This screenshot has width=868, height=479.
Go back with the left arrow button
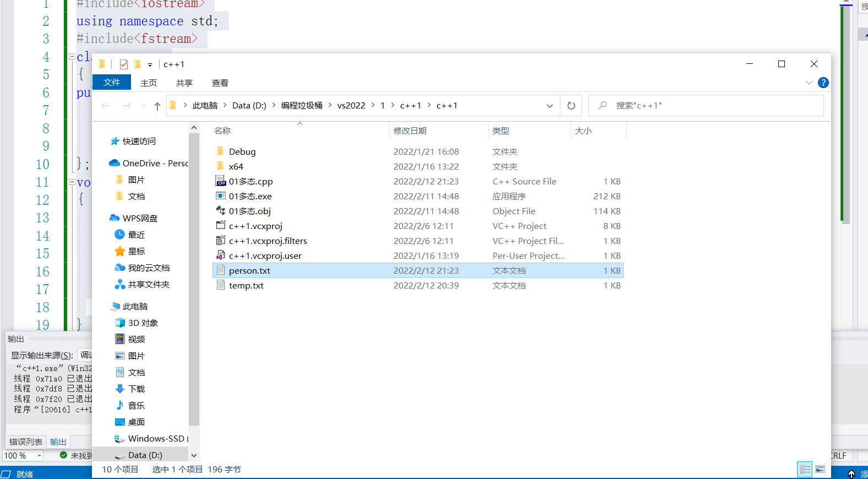pos(106,106)
